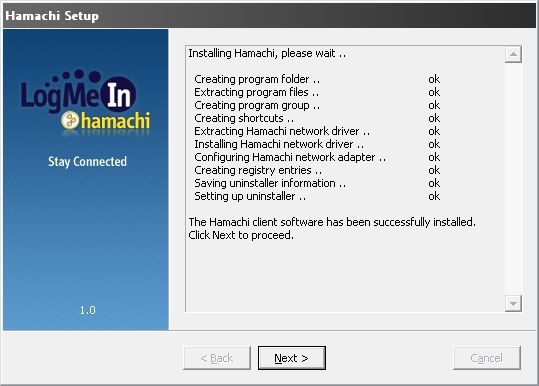This screenshot has height=386, width=539.
Task: Click the Hamachi Setup title bar text
Action: (x=52, y=16)
